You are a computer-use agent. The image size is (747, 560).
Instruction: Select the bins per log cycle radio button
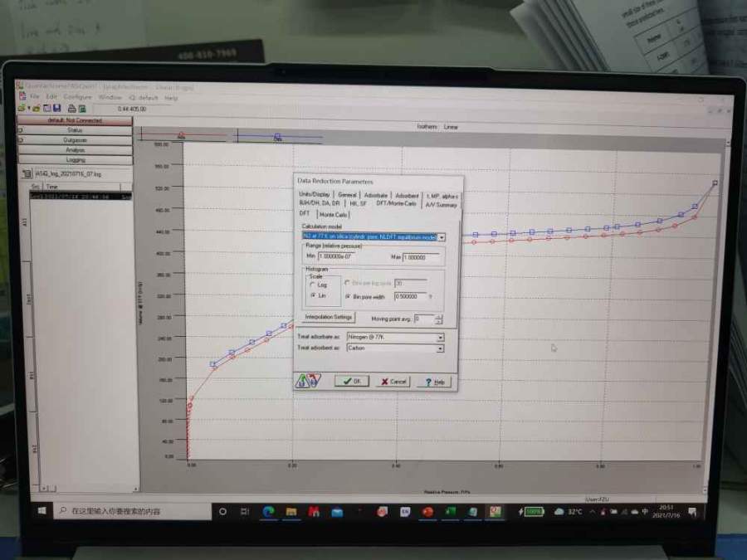click(x=347, y=283)
